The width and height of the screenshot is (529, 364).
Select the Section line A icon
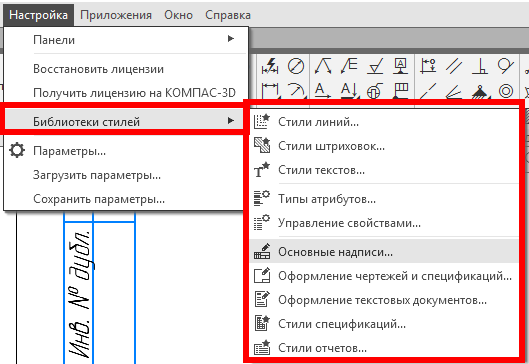tap(349, 90)
